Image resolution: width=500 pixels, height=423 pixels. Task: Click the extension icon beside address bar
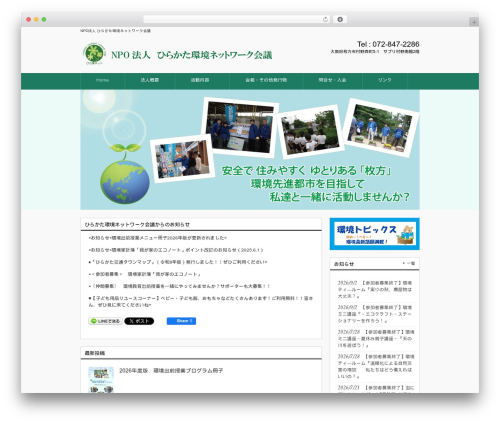(340, 19)
